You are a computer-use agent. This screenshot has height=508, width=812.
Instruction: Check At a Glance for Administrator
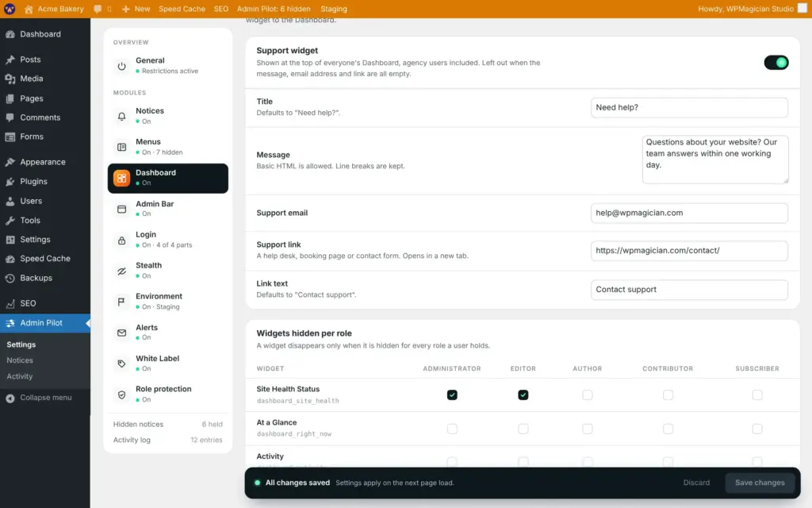tap(452, 429)
